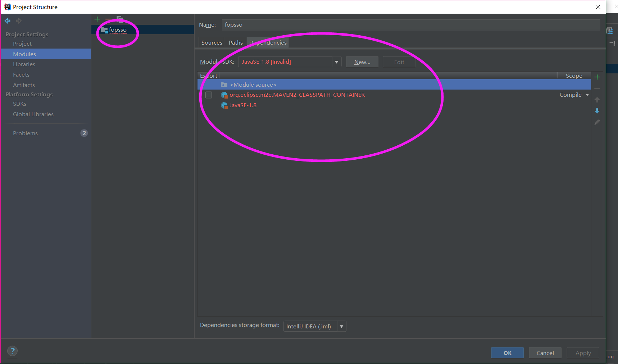The height and width of the screenshot is (364, 618).
Task: Toggle export checkbox for MAVEN2_CLASSPATH_CONTAINER
Action: coord(209,95)
